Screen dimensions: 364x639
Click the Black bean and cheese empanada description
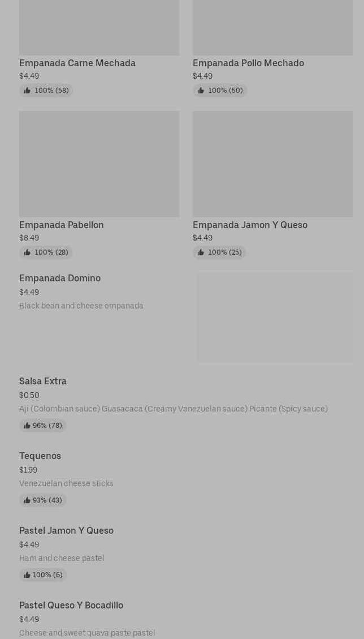point(81,306)
